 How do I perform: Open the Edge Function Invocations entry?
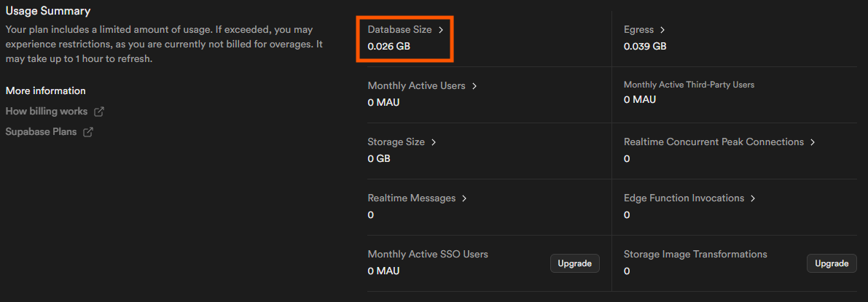coord(684,198)
